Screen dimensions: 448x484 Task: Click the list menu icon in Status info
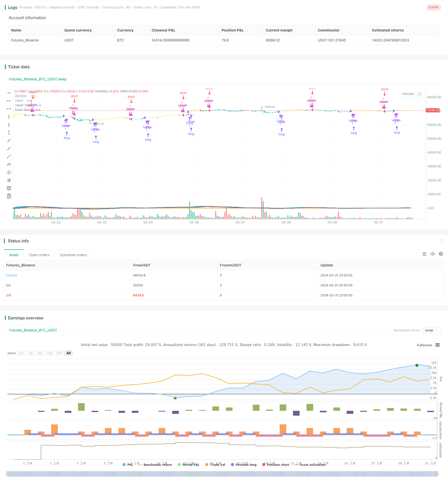(x=424, y=254)
